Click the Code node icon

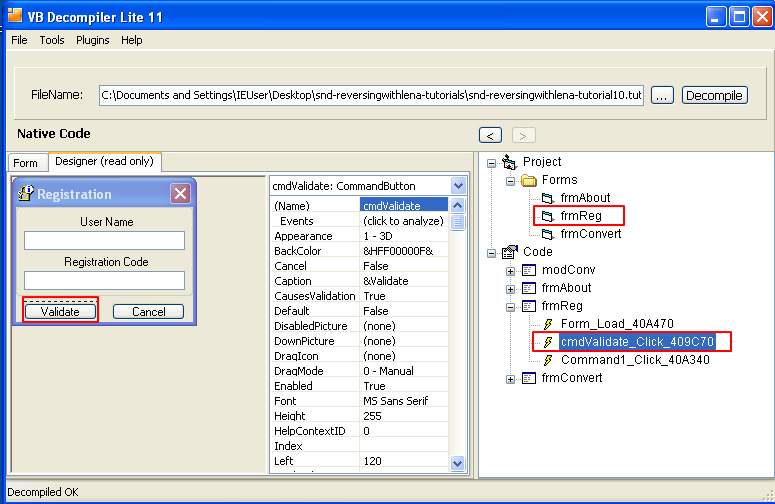[510, 252]
